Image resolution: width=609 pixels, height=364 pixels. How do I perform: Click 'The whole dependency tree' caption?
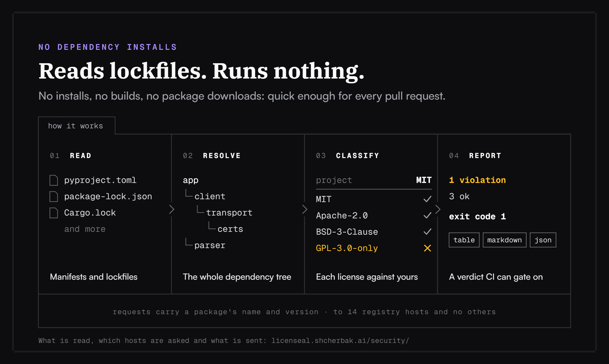237,277
